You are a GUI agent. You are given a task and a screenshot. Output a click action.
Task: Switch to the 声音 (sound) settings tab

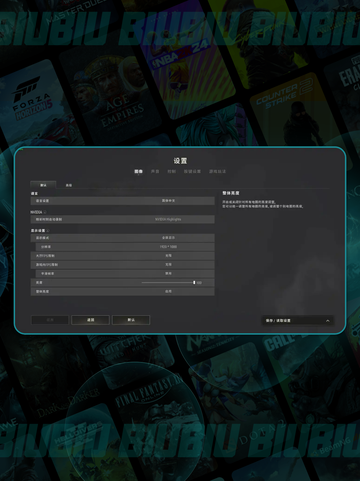point(155,171)
